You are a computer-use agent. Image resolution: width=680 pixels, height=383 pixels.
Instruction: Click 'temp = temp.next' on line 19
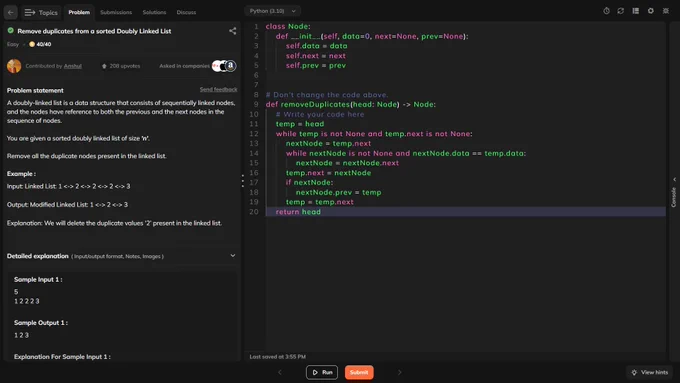pos(320,202)
